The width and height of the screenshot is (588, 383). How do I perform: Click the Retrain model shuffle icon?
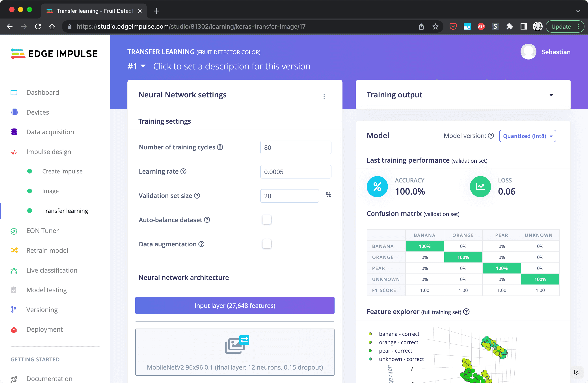click(14, 251)
